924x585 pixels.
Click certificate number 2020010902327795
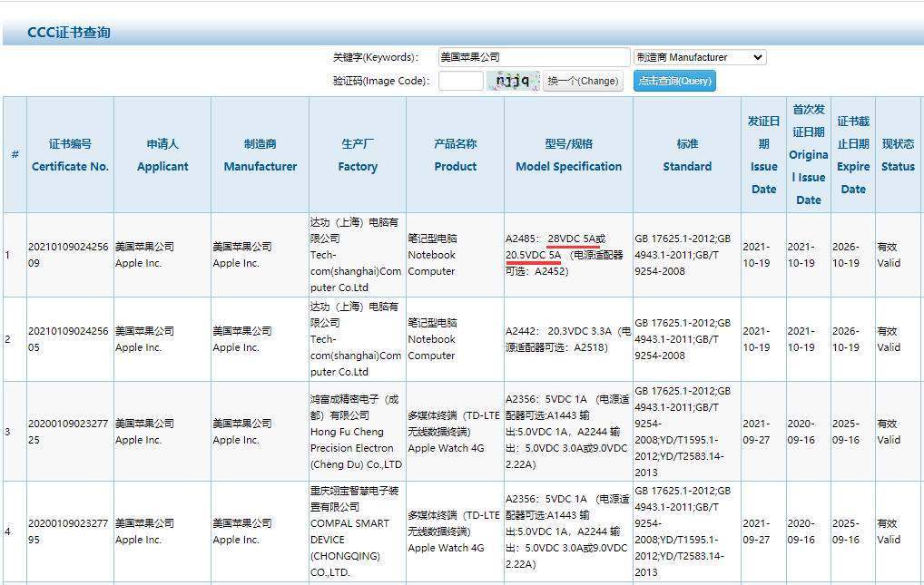(68, 531)
